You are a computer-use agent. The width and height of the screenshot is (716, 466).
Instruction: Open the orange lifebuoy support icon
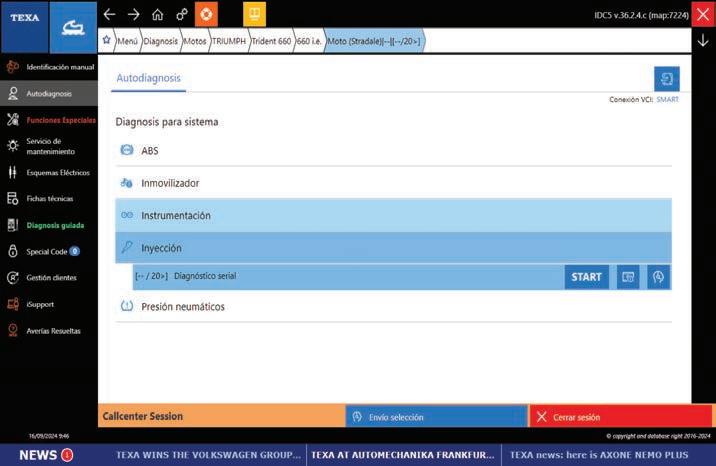206,14
